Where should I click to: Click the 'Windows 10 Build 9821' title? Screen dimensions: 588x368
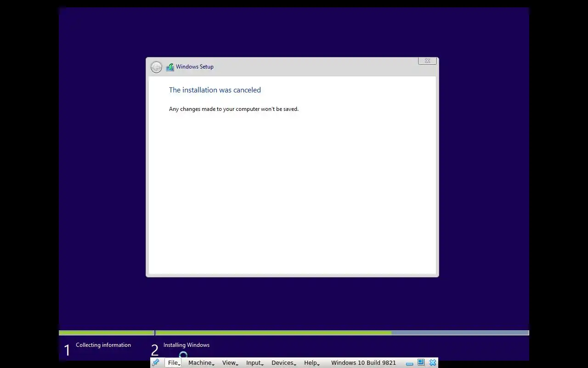point(363,362)
